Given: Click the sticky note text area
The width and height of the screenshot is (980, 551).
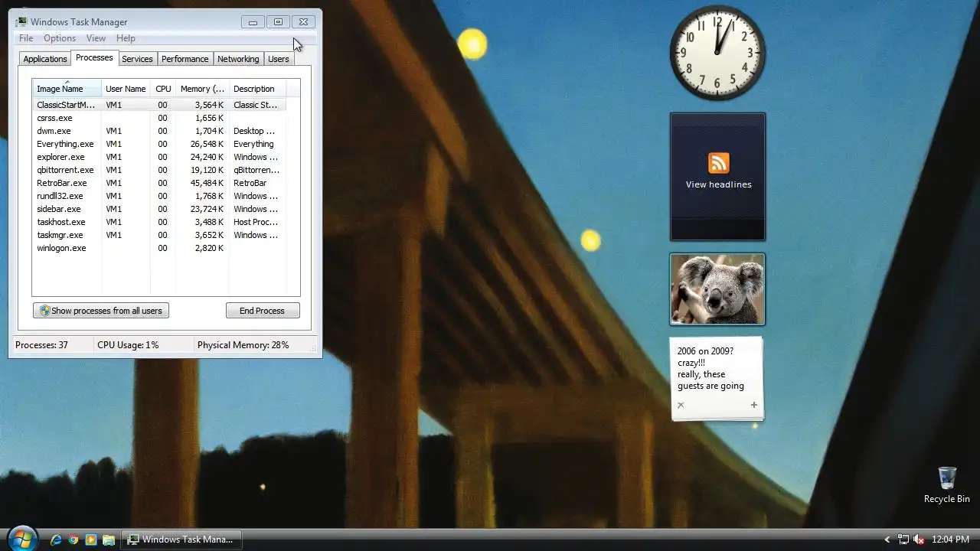Looking at the screenshot, I should [710, 369].
